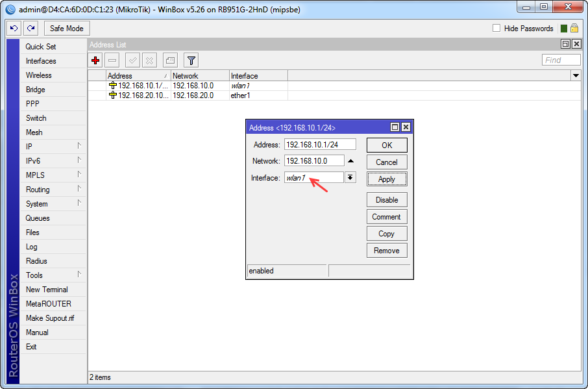
Task: Click OK in the Address dialog
Action: point(387,145)
